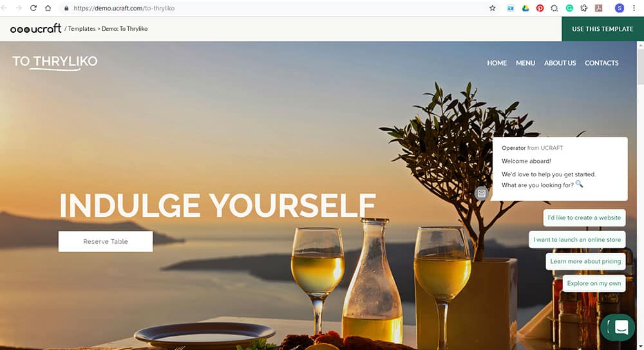Open the Grammarly extension icon
The width and height of the screenshot is (644, 350).
pos(569,8)
